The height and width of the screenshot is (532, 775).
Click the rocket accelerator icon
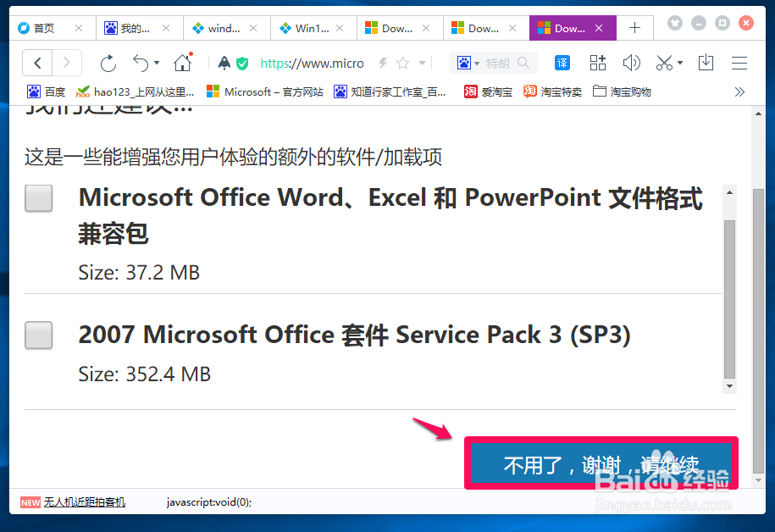(224, 63)
